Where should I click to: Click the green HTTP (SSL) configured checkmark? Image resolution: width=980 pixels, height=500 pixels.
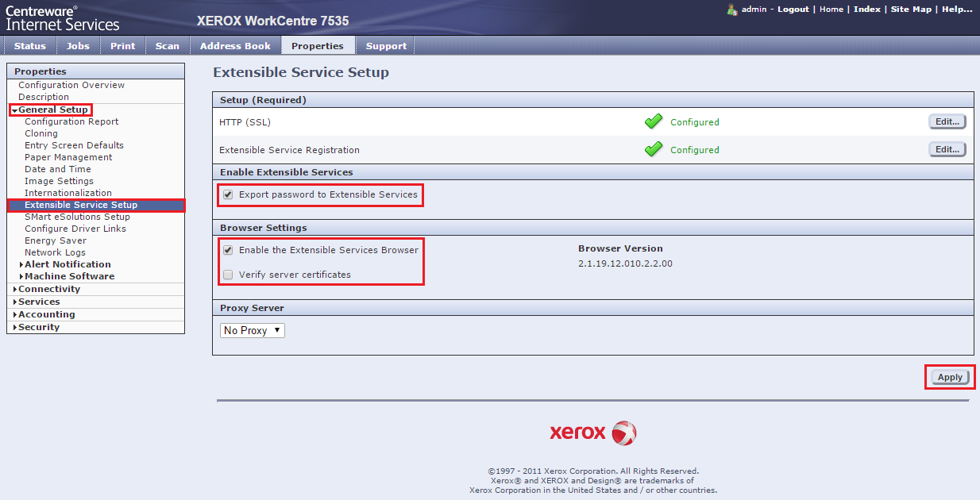pos(654,122)
